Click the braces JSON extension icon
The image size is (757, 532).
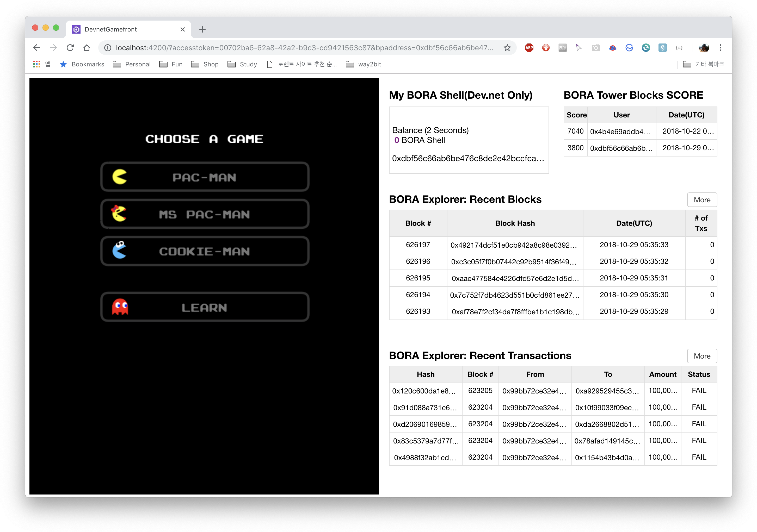(679, 48)
